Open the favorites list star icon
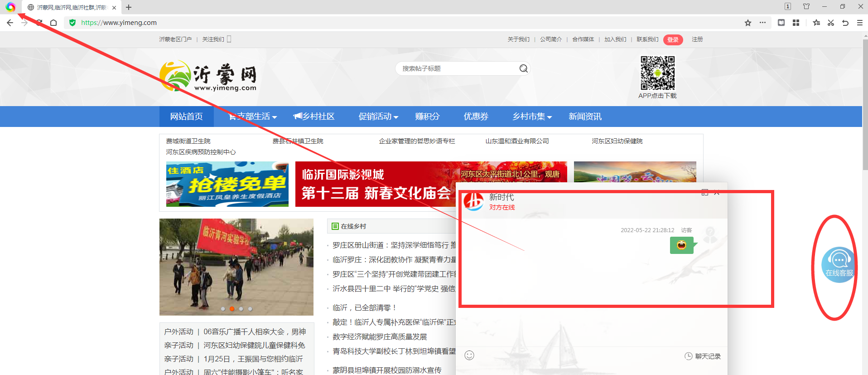 point(816,23)
